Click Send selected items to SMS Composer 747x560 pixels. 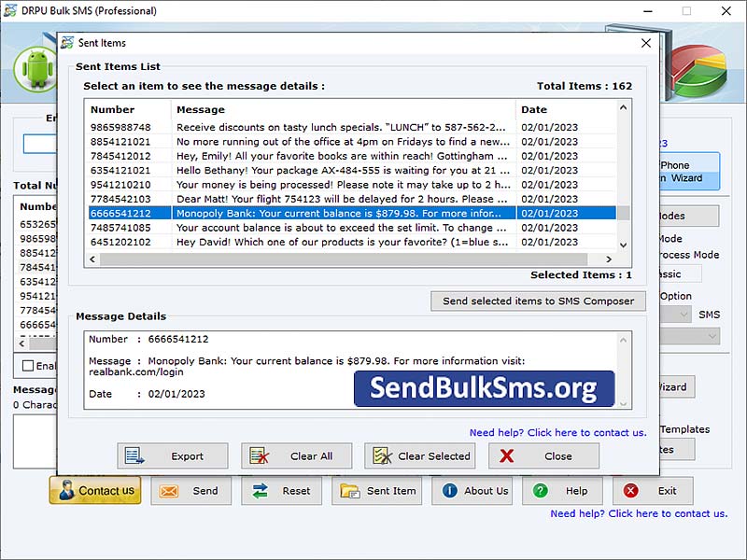[x=538, y=301]
